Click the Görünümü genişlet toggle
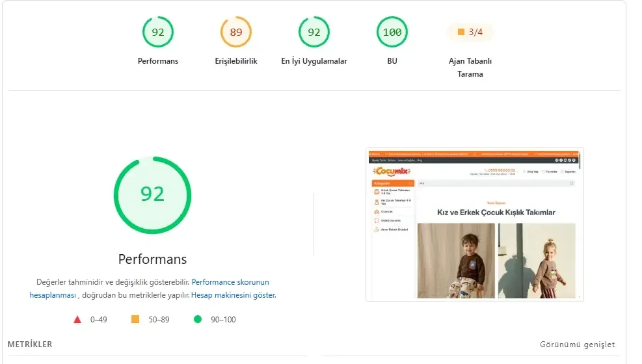Viewport: 642px width, 364px height. tap(578, 344)
